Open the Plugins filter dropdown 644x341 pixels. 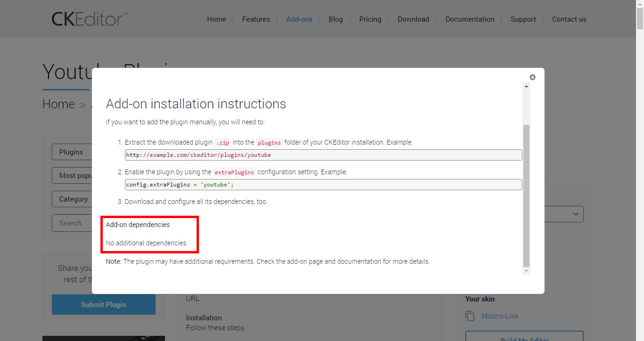pyautogui.click(x=72, y=152)
